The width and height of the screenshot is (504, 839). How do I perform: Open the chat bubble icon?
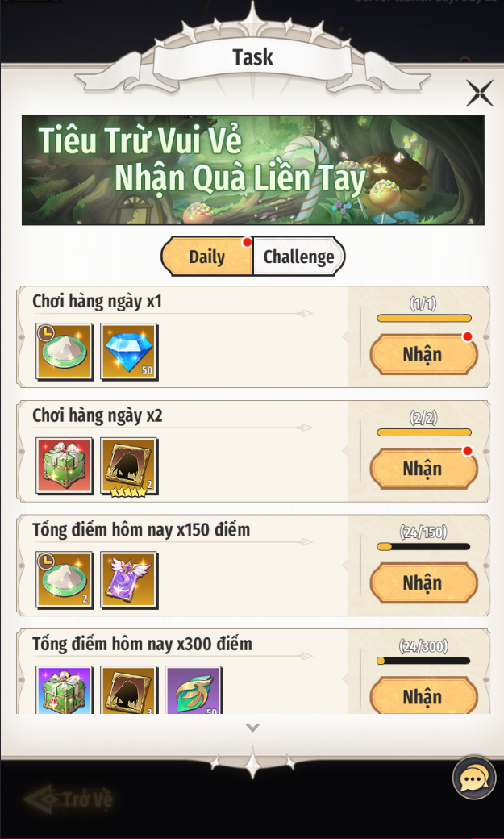(474, 778)
